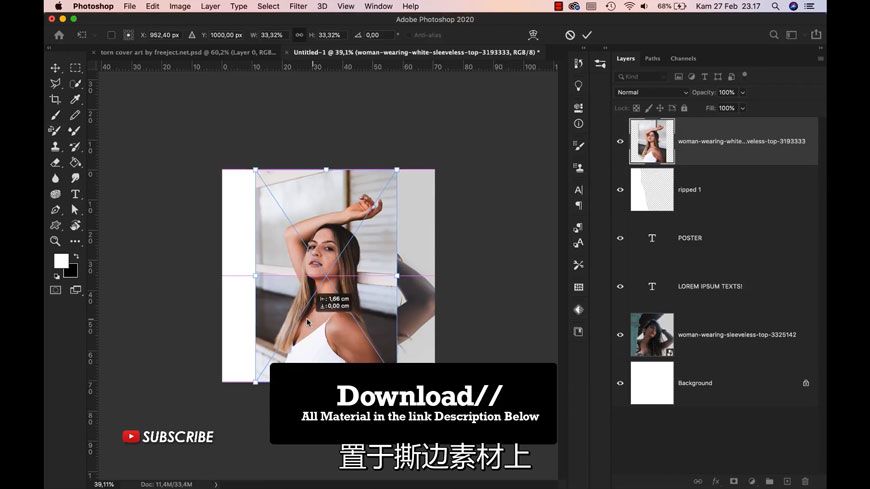
Task: Hide the woman-wearing-sleeveless-top-3325142 layer
Action: pyautogui.click(x=620, y=335)
